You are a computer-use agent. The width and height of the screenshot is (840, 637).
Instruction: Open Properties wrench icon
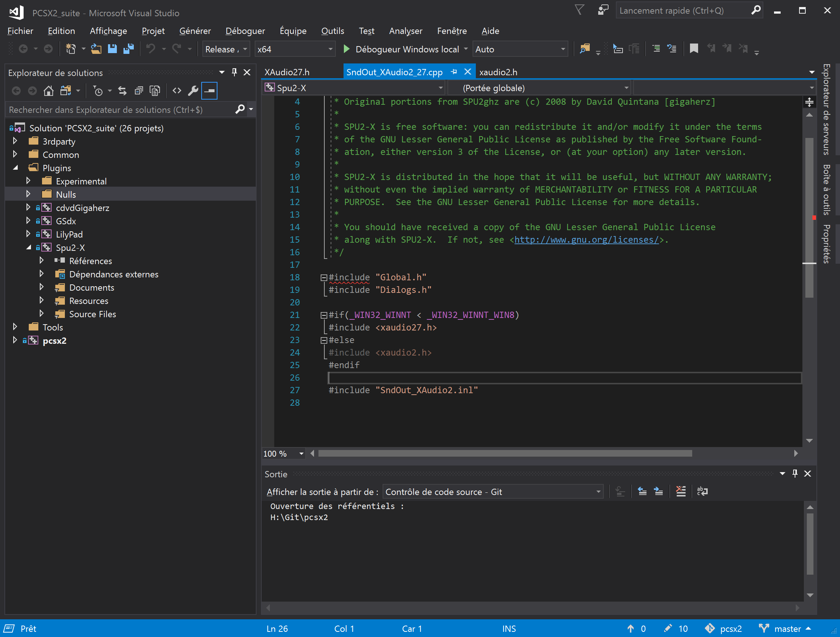click(x=193, y=90)
